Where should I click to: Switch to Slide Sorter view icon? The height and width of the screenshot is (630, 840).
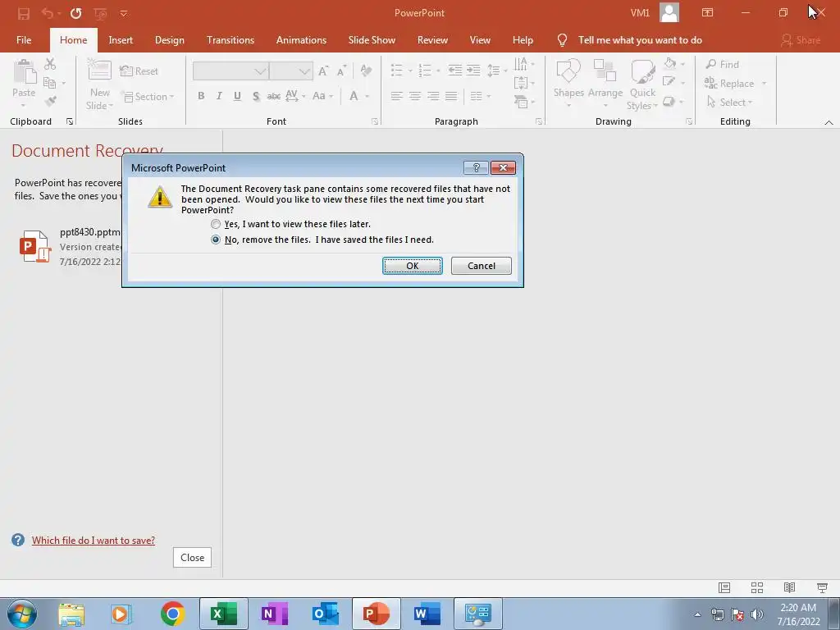point(757,587)
